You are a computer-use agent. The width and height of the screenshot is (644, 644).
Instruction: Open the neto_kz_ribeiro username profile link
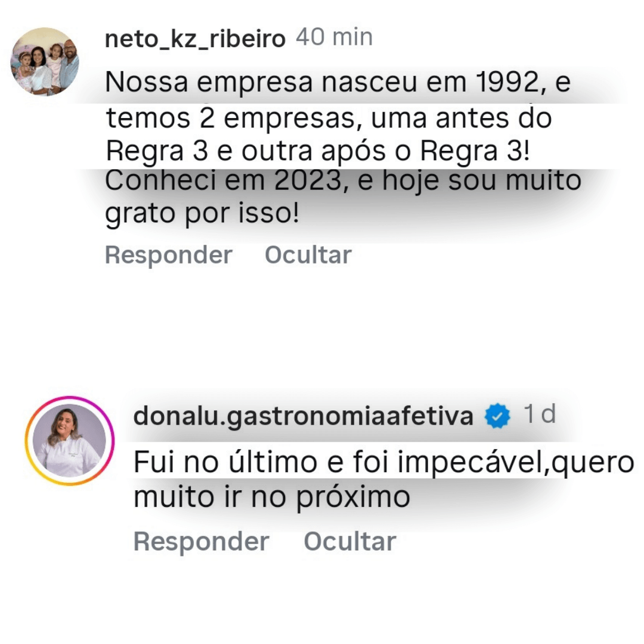195,39
